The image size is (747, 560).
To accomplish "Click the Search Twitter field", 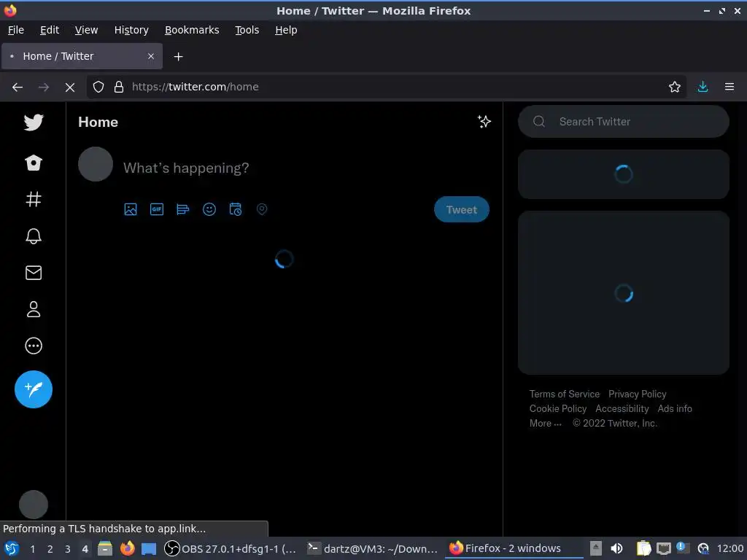I will coord(623,122).
